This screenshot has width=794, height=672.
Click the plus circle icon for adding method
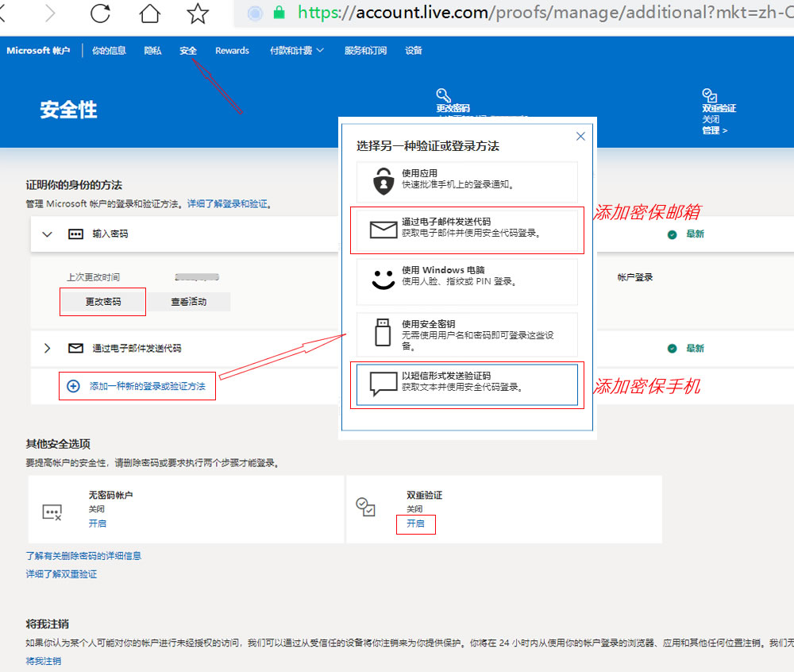click(73, 386)
